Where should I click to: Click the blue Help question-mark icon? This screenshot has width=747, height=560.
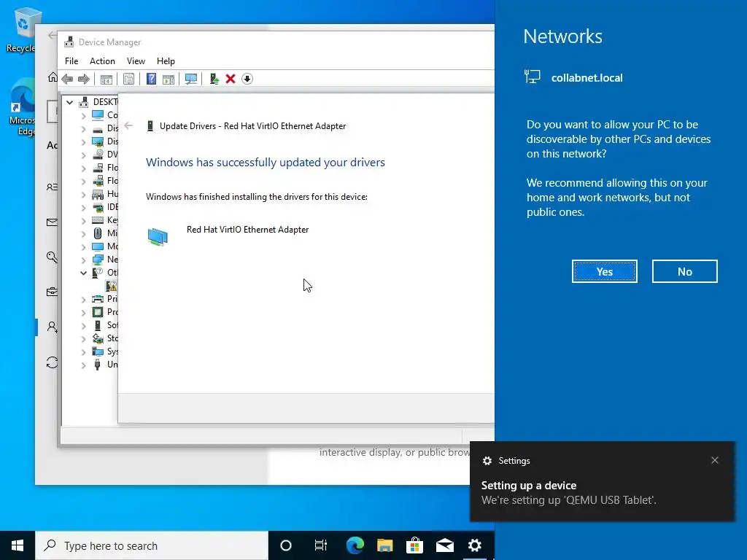point(151,79)
